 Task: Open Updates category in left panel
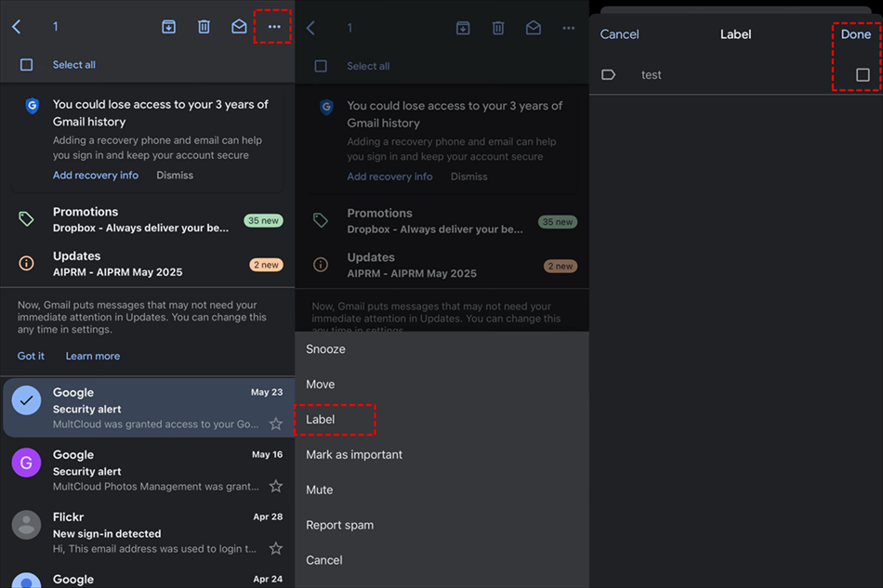(148, 263)
